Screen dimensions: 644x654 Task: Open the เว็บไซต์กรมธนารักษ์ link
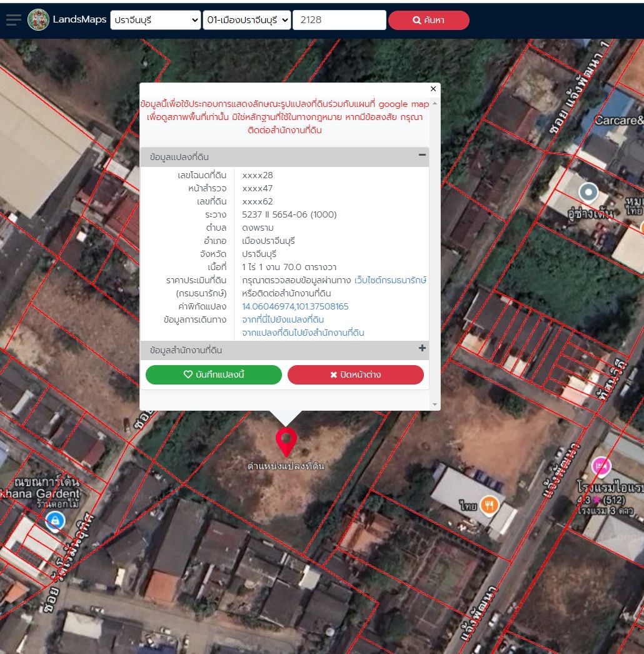(390, 280)
